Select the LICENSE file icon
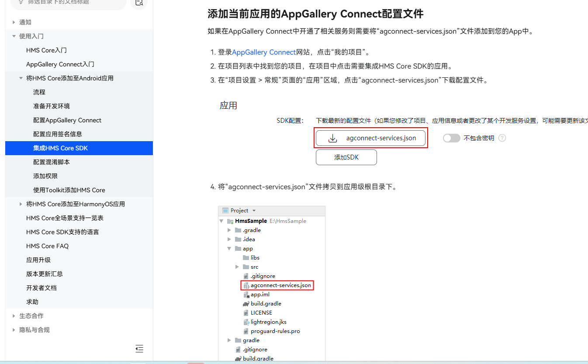This screenshot has height=364, width=588. pos(246,313)
